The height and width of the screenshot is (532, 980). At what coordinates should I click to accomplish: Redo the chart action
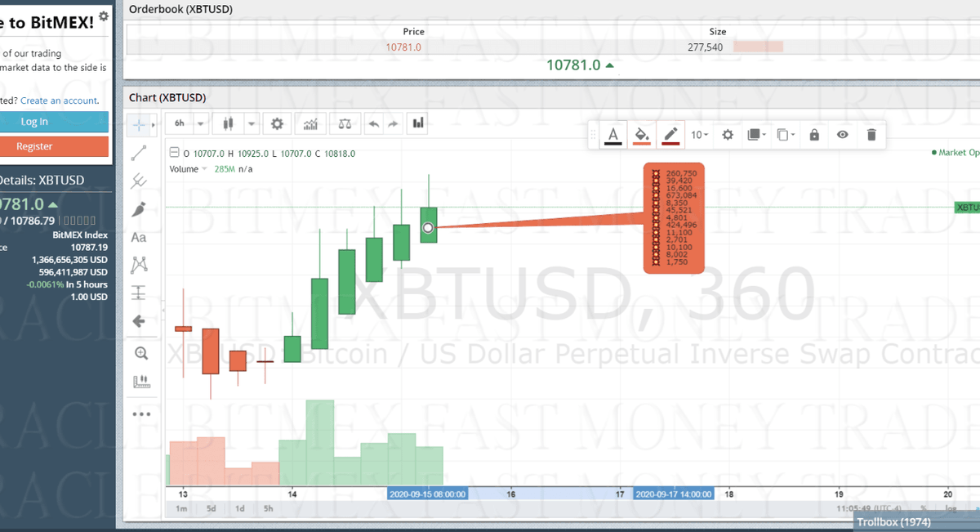tap(393, 123)
